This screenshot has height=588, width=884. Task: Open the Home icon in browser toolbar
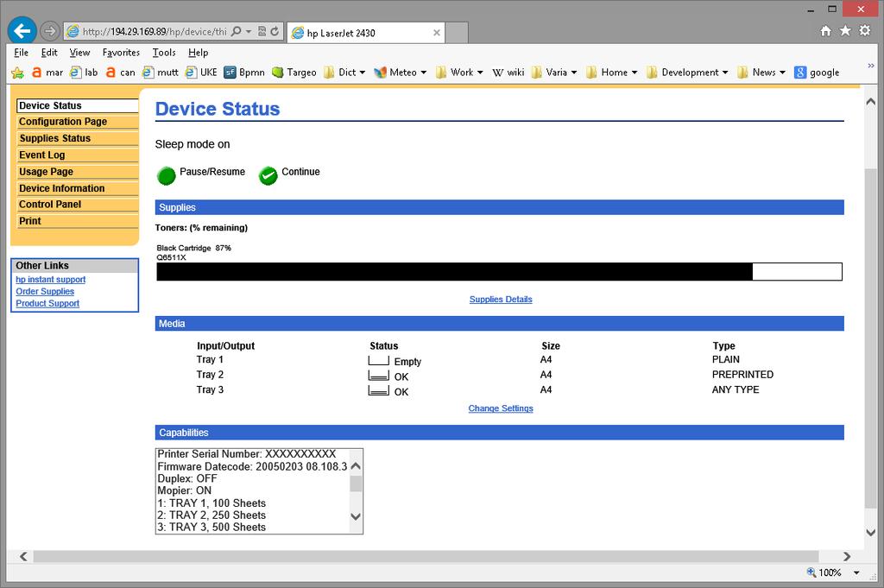[825, 31]
